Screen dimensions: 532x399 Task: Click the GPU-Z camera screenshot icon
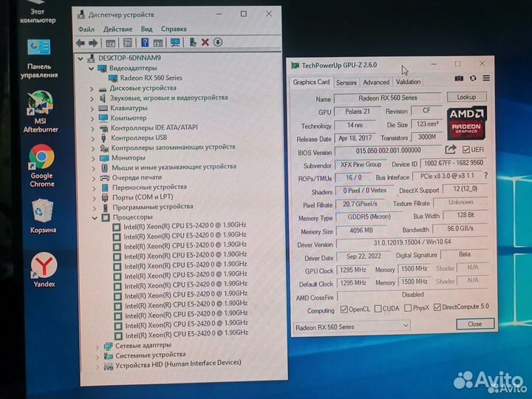point(459,78)
